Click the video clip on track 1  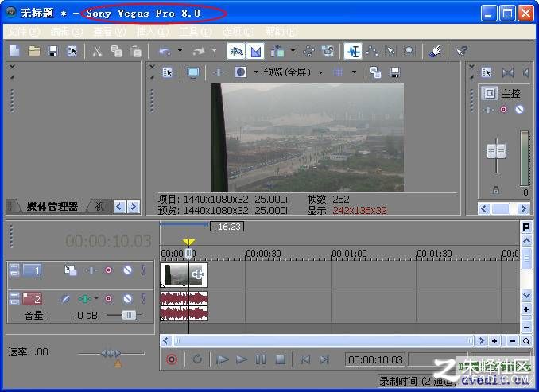(184, 275)
